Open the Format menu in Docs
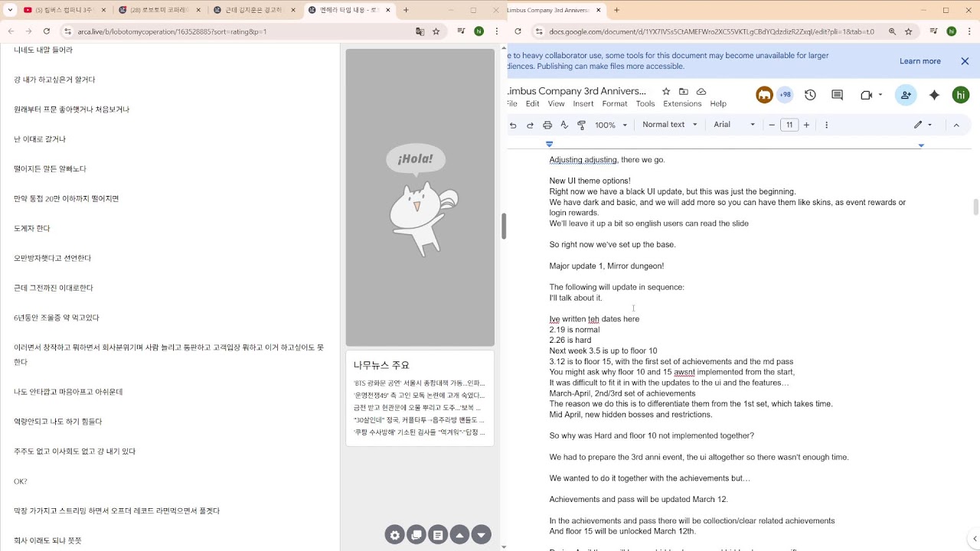The width and height of the screenshot is (980, 551). click(x=615, y=104)
